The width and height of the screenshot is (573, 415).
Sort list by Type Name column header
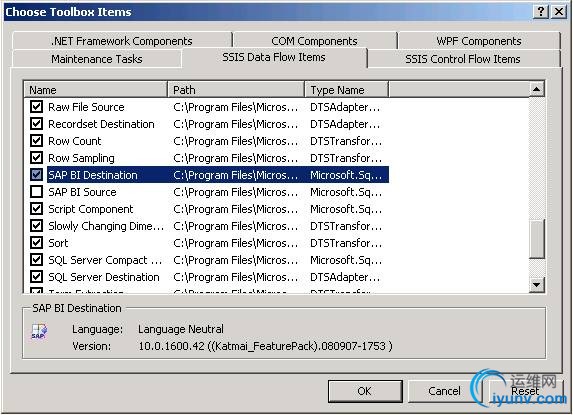346,90
